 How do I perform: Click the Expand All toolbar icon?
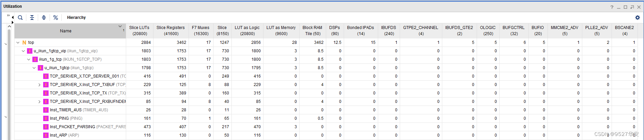coord(44,18)
